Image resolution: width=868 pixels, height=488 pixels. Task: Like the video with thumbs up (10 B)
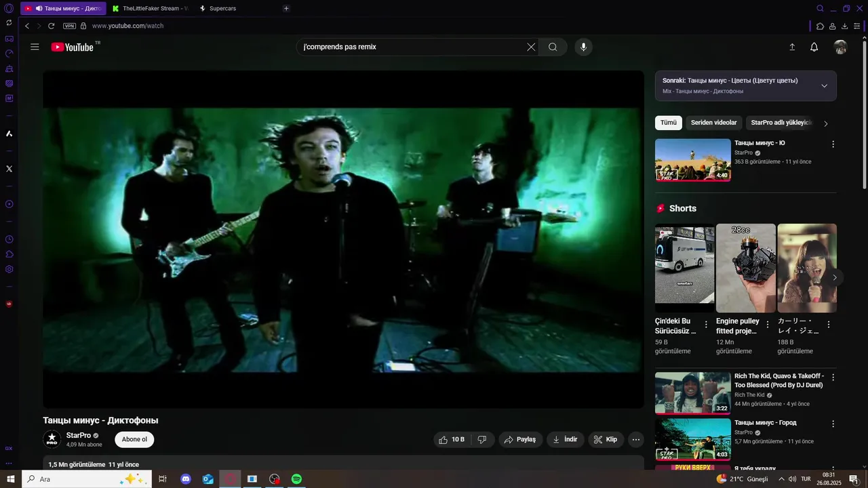452,439
